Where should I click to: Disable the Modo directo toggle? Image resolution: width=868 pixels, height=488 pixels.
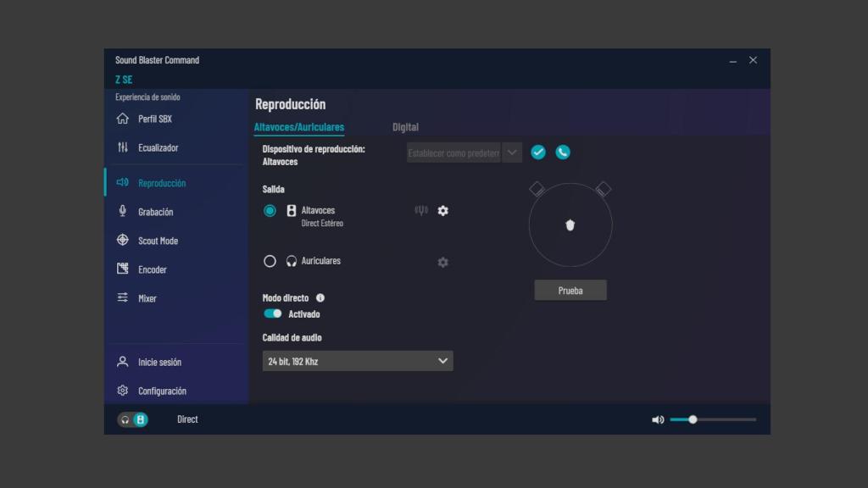pyautogui.click(x=273, y=313)
